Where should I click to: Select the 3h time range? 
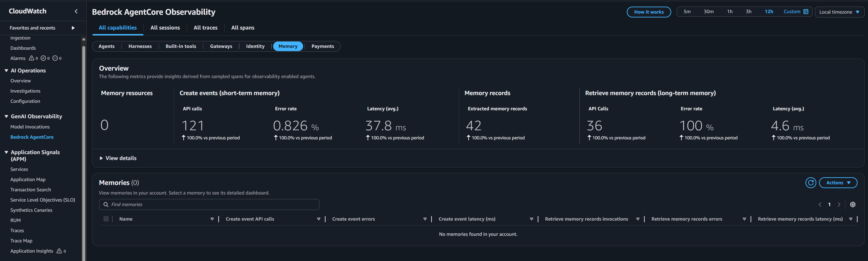tap(748, 12)
